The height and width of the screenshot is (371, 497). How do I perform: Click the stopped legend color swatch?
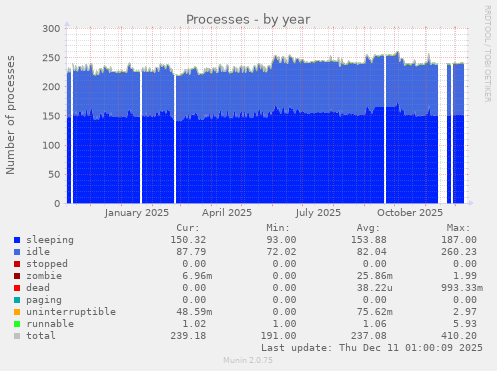click(x=17, y=264)
